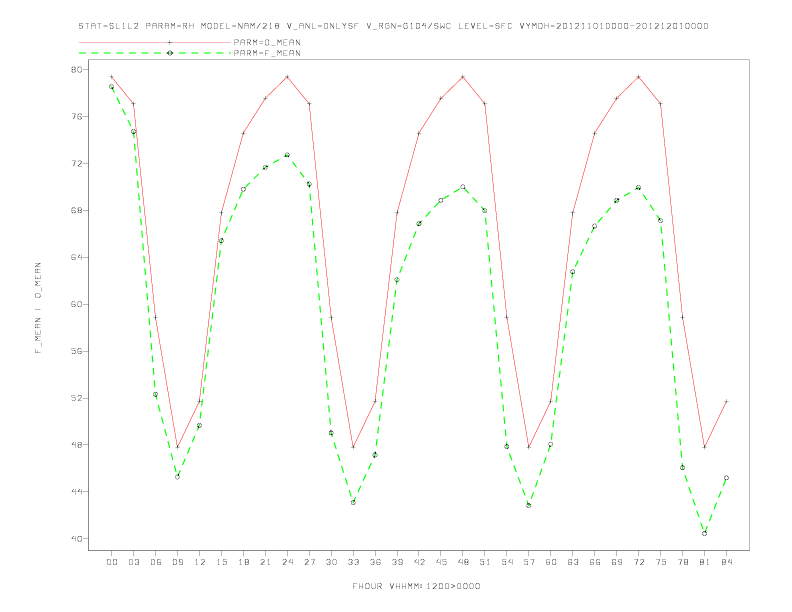Click the PARM=F_MEAN legend label
This screenshot has width=792, height=612.
(267, 53)
